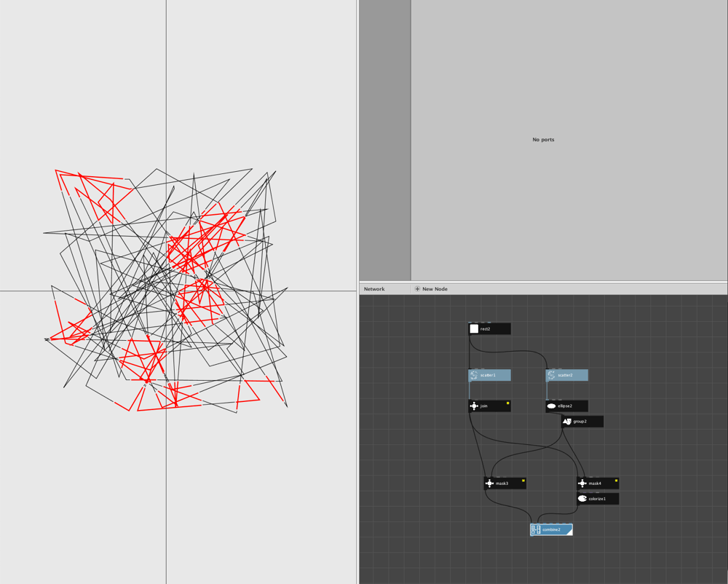Select the ellipse2 node
Viewport: 728px width, 584px height.
566,406
